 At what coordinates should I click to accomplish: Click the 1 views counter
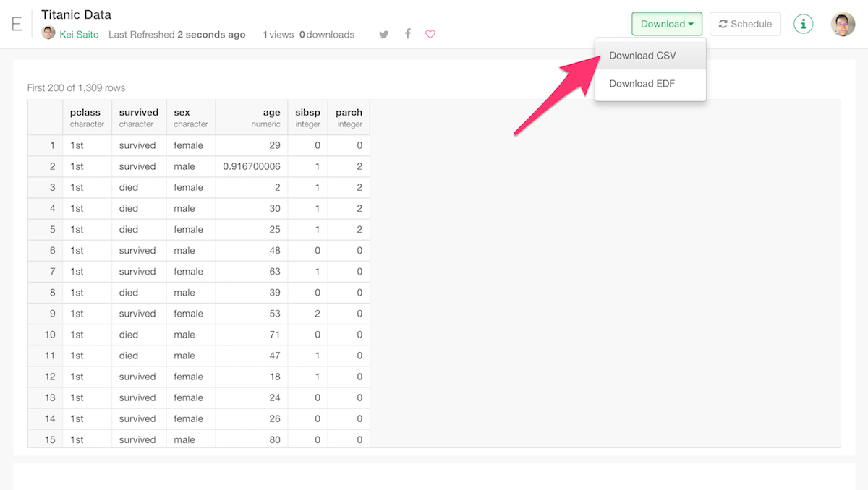pyautogui.click(x=278, y=34)
